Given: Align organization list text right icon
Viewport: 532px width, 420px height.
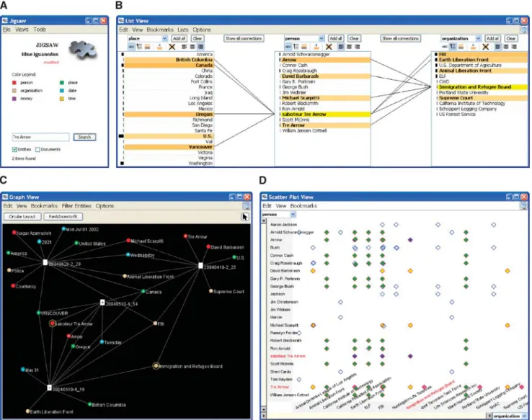Looking at the screenshot, I should [514, 47].
